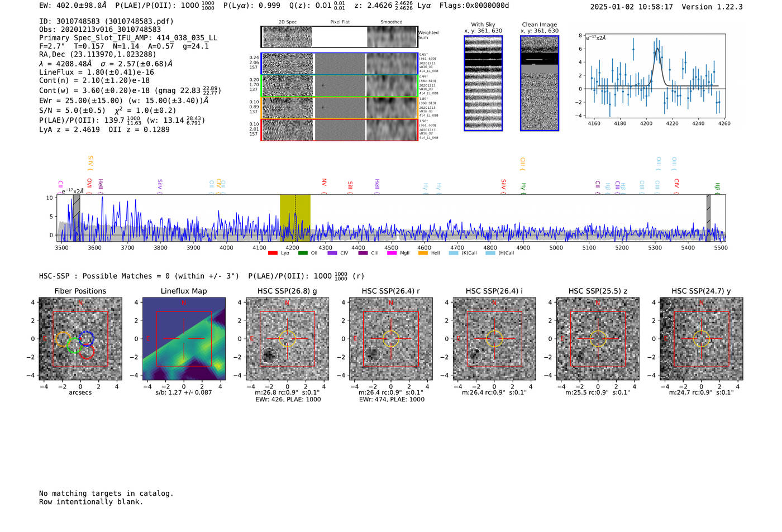Open the Lineflux Map panel
This screenshot has width=782, height=532.
[x=184, y=339]
